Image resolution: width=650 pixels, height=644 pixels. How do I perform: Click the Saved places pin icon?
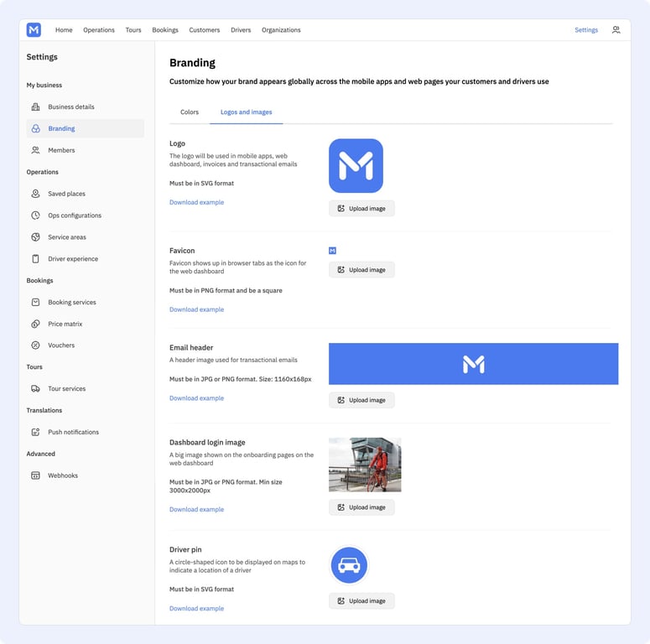36,194
